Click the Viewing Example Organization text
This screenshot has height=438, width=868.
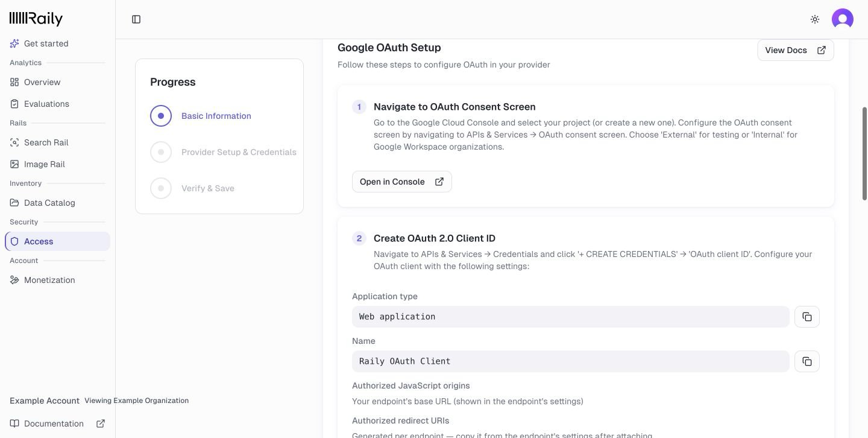click(x=136, y=401)
